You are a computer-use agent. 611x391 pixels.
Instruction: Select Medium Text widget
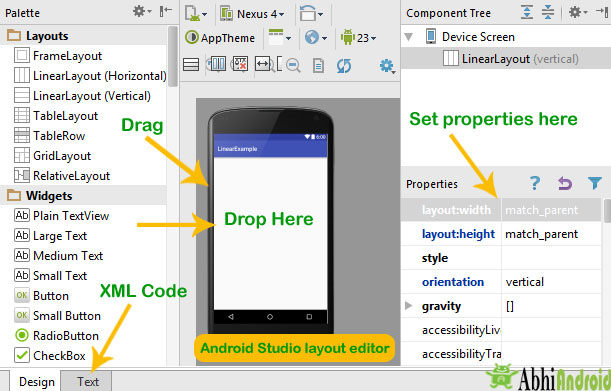click(58, 256)
